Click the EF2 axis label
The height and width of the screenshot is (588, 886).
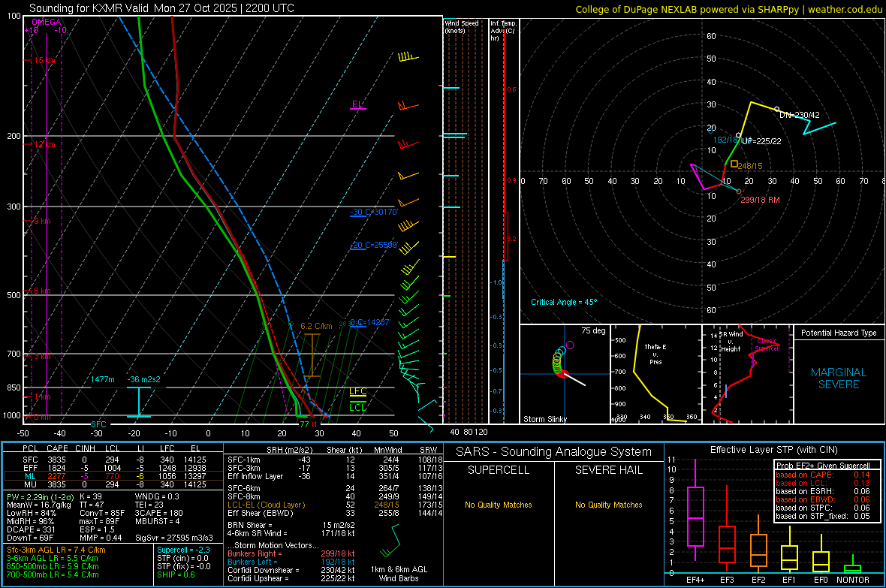click(758, 580)
